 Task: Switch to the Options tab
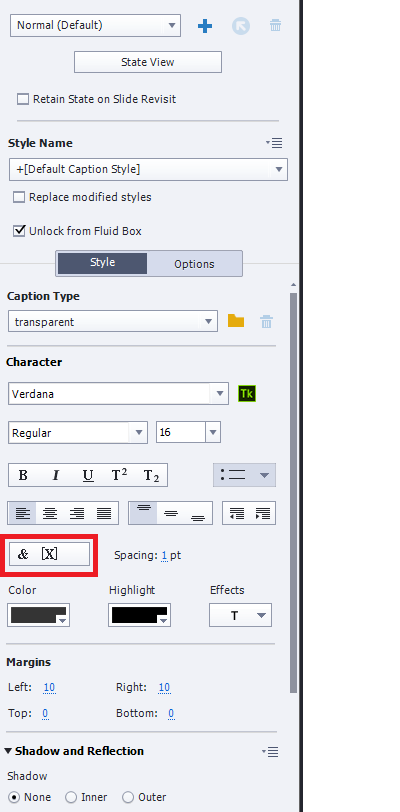pyautogui.click(x=194, y=264)
